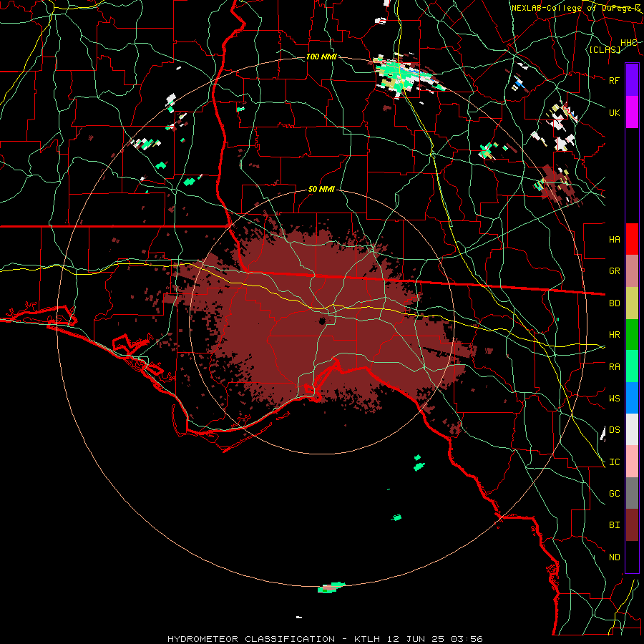Click the purple RF color swatch

[632, 80]
